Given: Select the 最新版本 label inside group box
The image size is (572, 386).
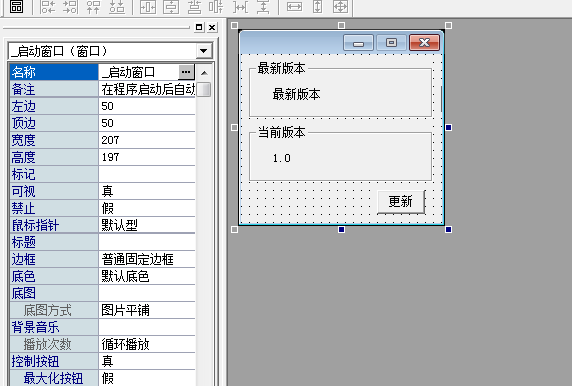Looking at the screenshot, I should (296, 94).
